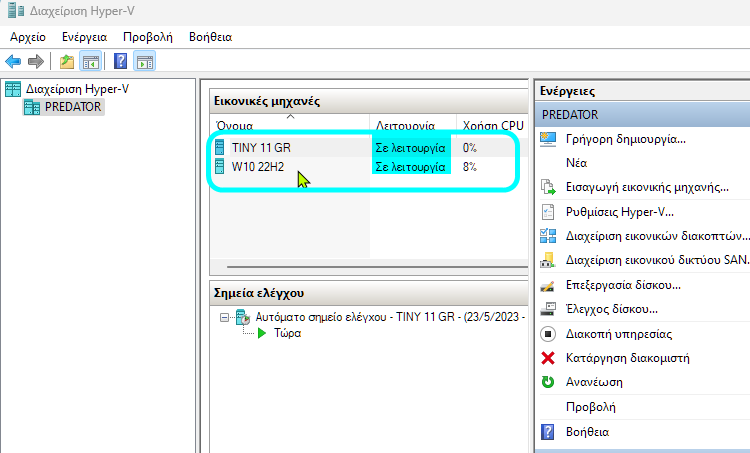Click the red X remove server icon
Image resolution: width=750 pixels, height=453 pixels.
[x=548, y=358]
